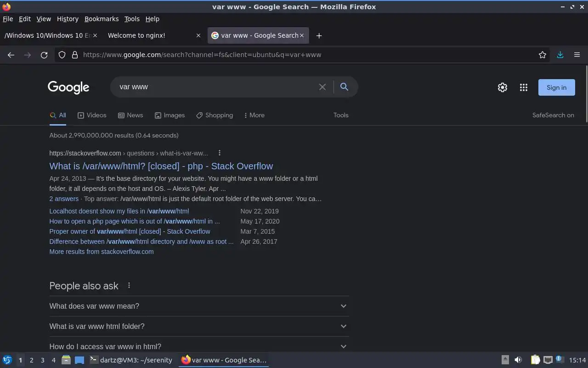Image resolution: width=588 pixels, height=368 pixels.
Task: Submit search with magnifier icon
Action: 344,86
